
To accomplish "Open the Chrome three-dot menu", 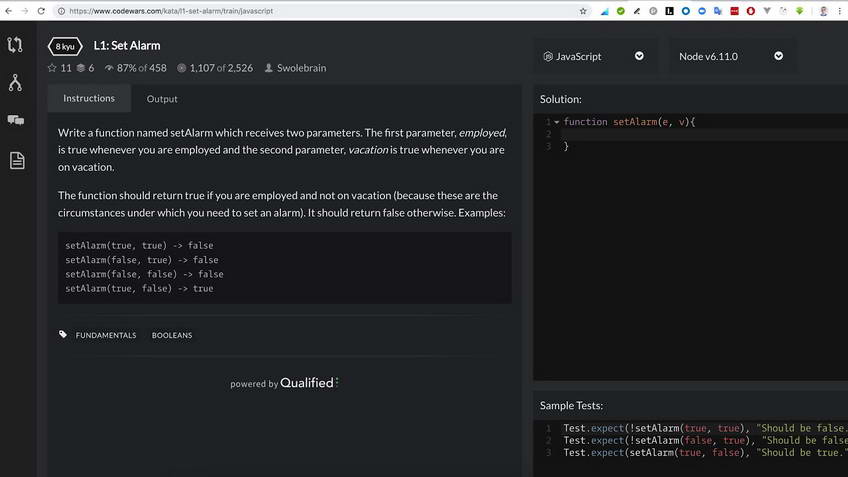I will tap(840, 11).
